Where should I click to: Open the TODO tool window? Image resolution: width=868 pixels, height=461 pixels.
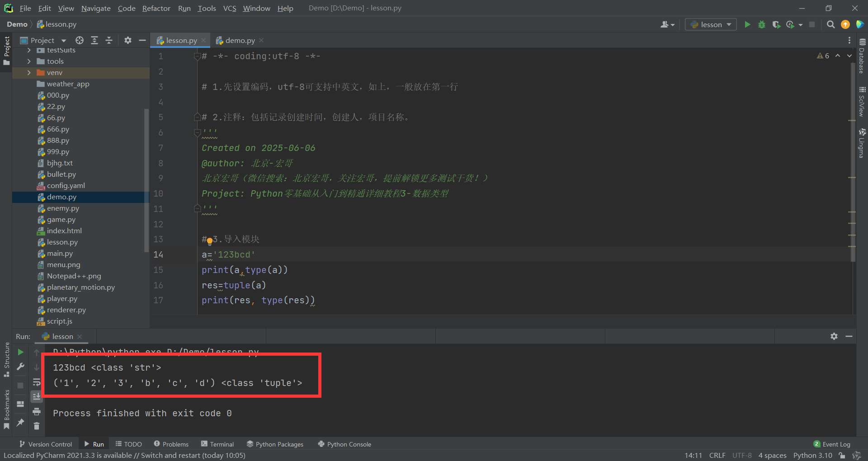coord(129,444)
